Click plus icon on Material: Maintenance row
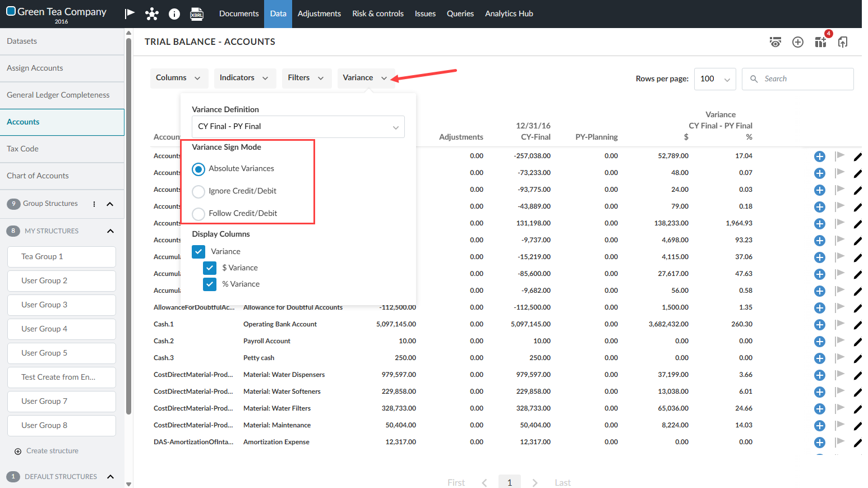This screenshot has width=868, height=488. click(820, 426)
